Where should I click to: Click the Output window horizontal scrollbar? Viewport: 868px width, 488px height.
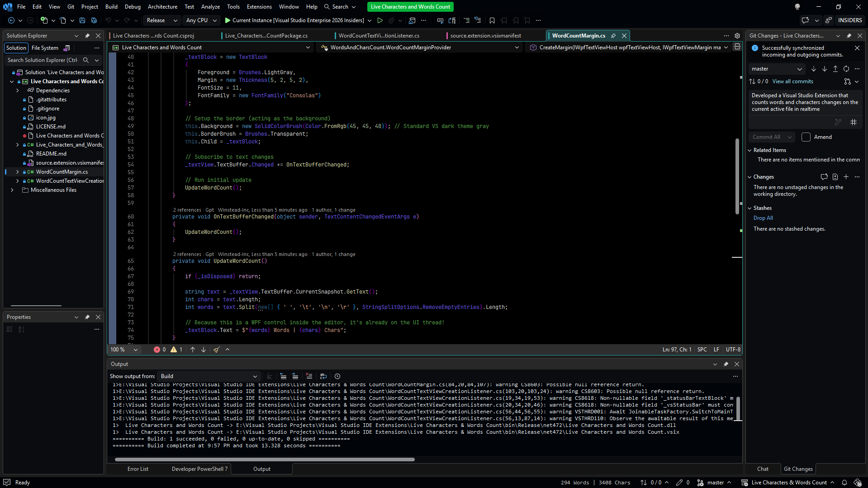coord(265,460)
